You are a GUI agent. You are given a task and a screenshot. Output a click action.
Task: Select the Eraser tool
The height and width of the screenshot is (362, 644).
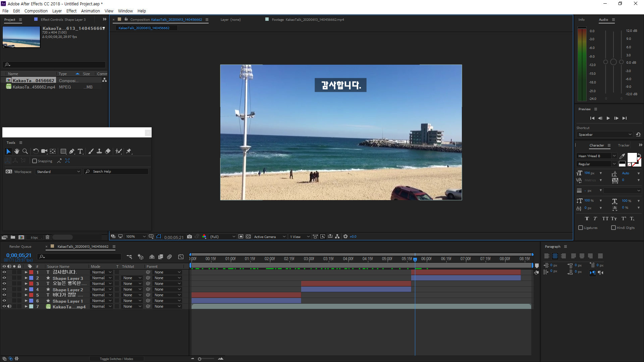pyautogui.click(x=108, y=152)
